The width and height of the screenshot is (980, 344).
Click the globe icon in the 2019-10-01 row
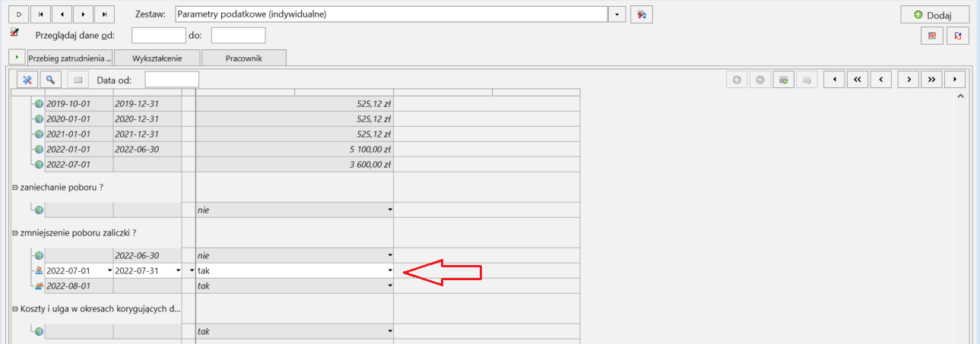[x=39, y=104]
